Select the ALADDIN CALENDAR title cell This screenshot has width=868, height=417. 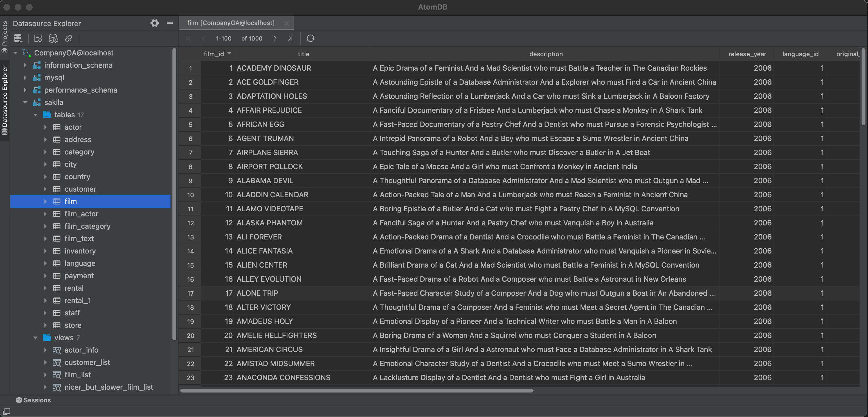tap(303, 195)
